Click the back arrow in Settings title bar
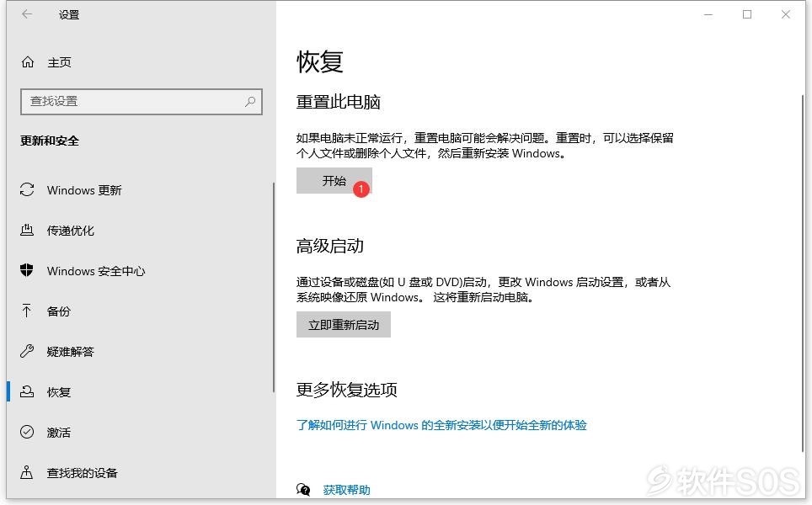The height and width of the screenshot is (505, 812). coord(27,14)
